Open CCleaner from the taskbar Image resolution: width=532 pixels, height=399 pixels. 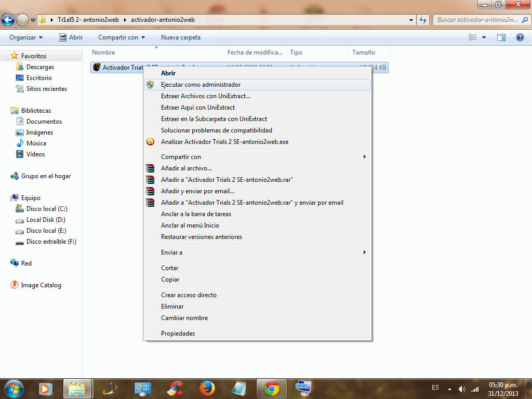tap(175, 388)
